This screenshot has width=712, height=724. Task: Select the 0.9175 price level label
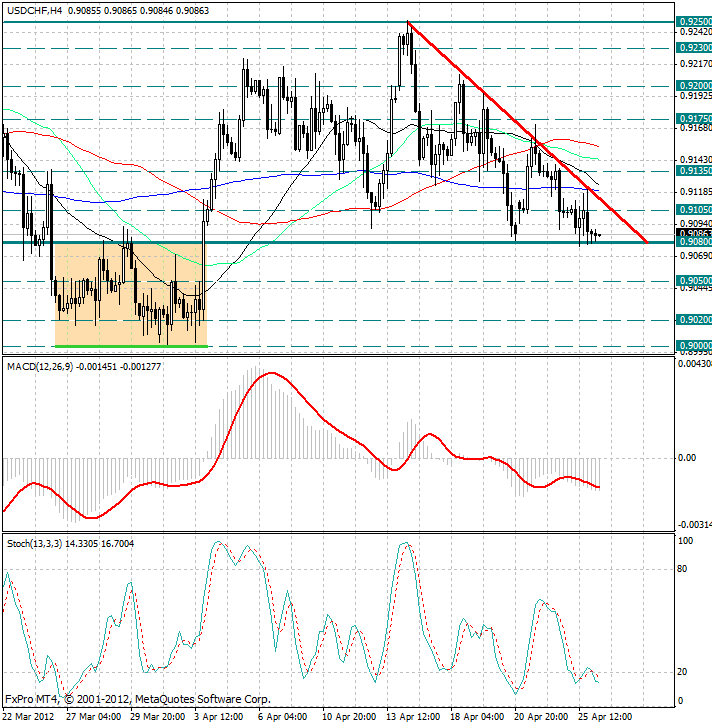coord(694,118)
